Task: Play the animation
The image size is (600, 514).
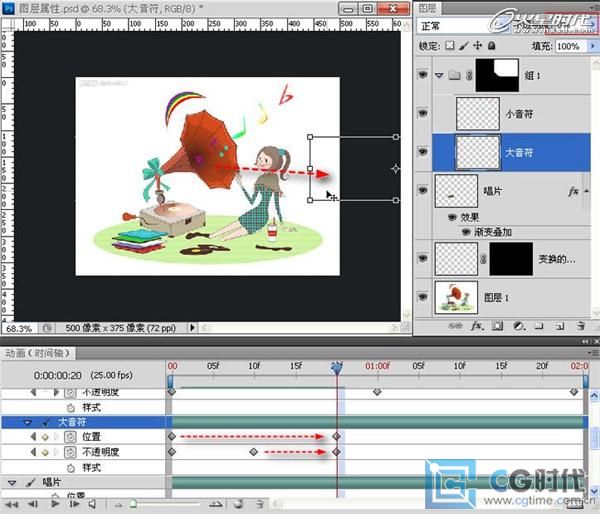Action: click(55, 503)
